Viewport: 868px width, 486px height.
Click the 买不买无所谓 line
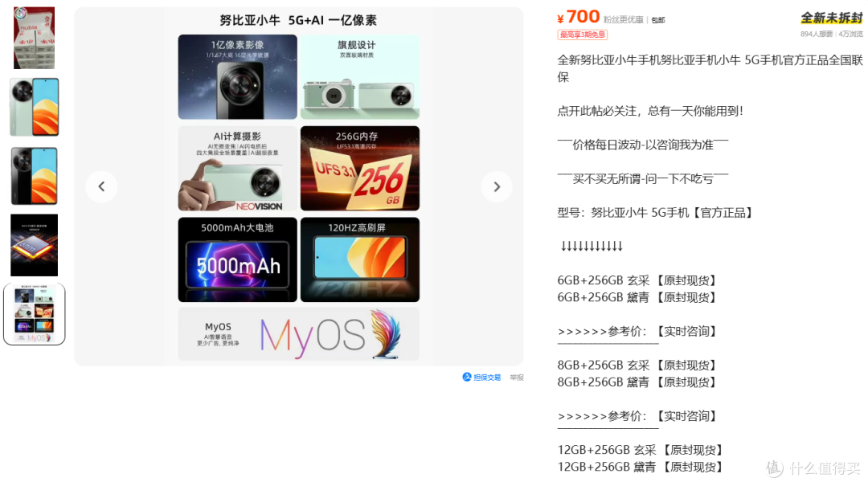(643, 179)
